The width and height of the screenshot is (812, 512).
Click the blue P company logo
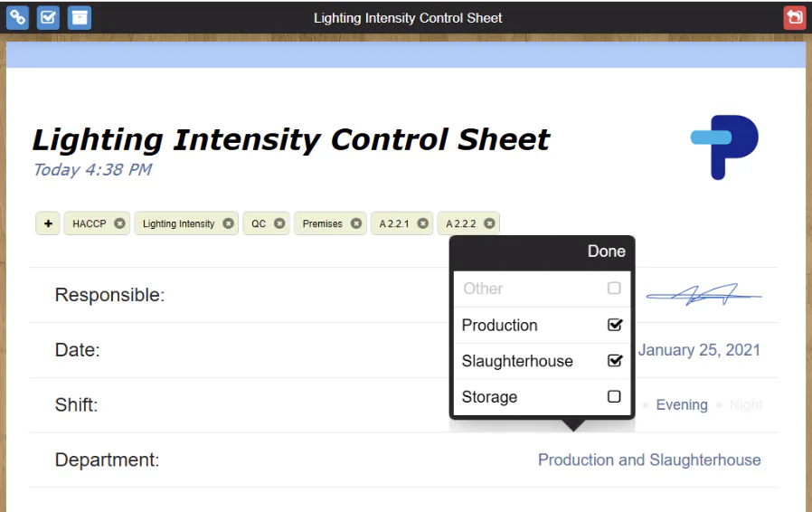pos(724,147)
